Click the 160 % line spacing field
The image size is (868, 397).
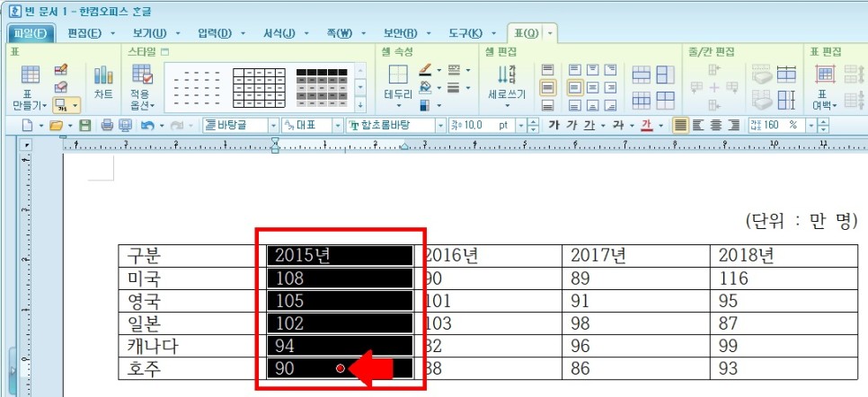pos(776,126)
